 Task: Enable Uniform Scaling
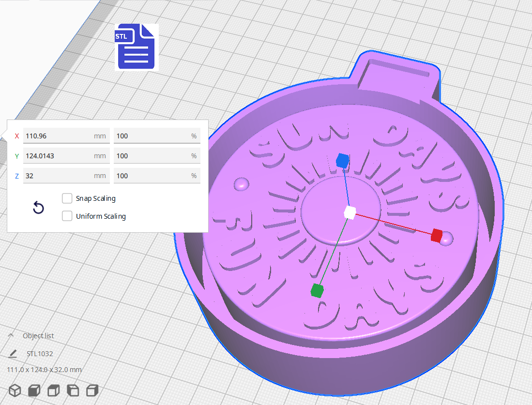pyautogui.click(x=67, y=216)
